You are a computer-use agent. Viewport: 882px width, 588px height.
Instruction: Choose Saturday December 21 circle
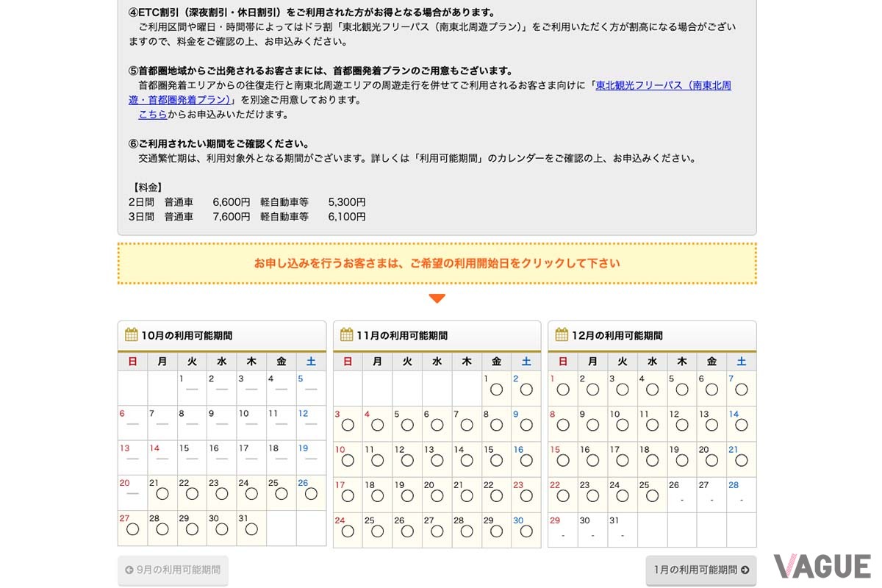pyautogui.click(x=741, y=460)
